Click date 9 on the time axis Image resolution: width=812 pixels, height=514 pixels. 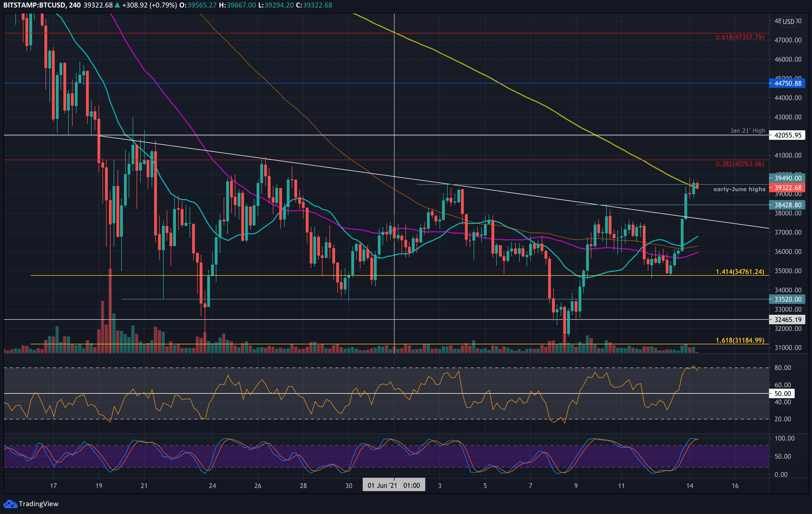pyautogui.click(x=576, y=486)
